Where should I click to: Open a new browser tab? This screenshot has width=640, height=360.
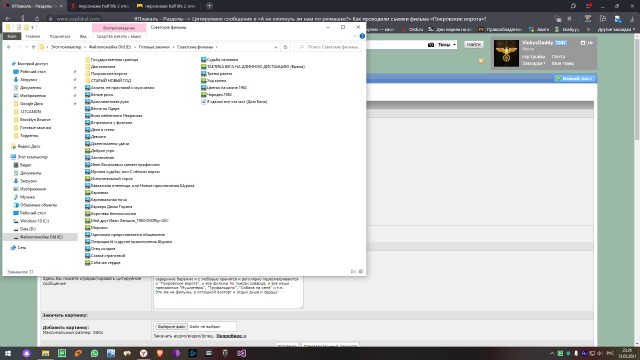coord(209,6)
